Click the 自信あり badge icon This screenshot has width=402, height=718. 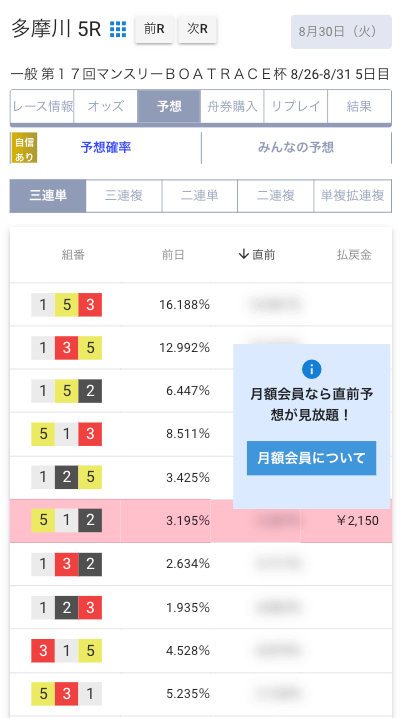point(24,148)
